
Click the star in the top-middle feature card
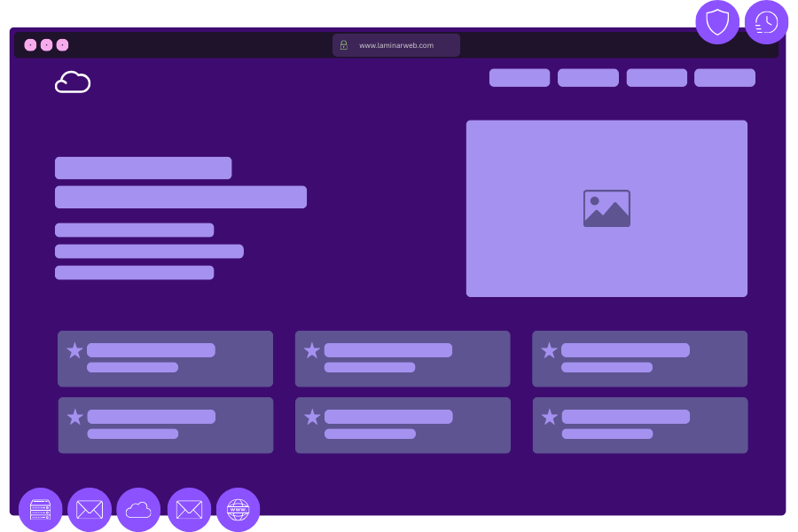pos(312,351)
